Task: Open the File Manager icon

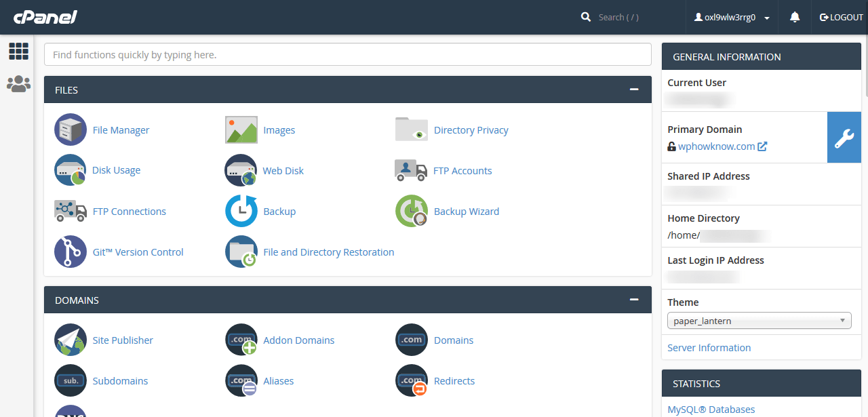Action: [x=71, y=130]
